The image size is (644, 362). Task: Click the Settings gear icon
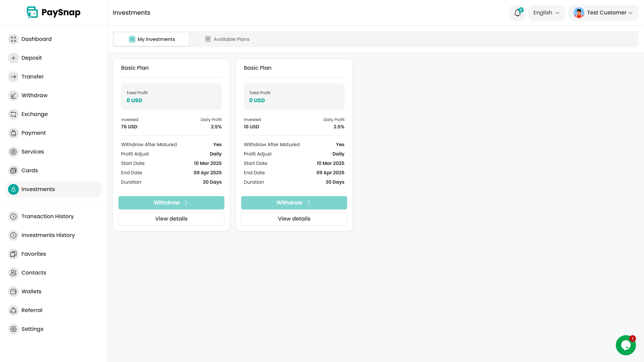(x=13, y=329)
